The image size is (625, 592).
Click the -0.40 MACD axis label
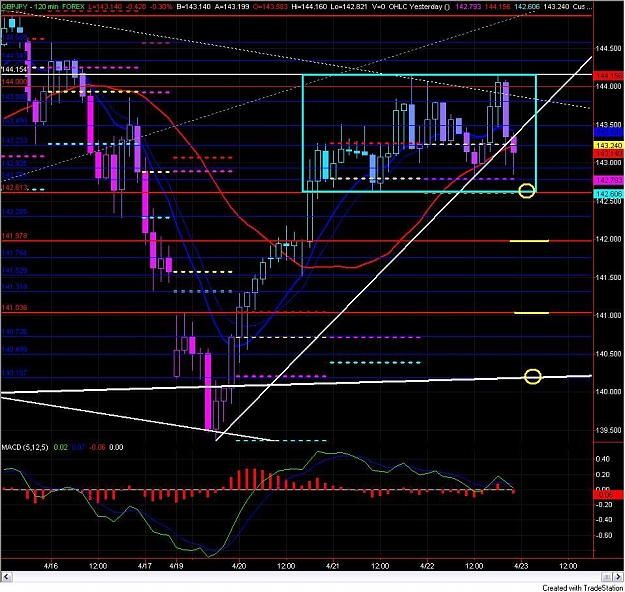tap(603, 520)
